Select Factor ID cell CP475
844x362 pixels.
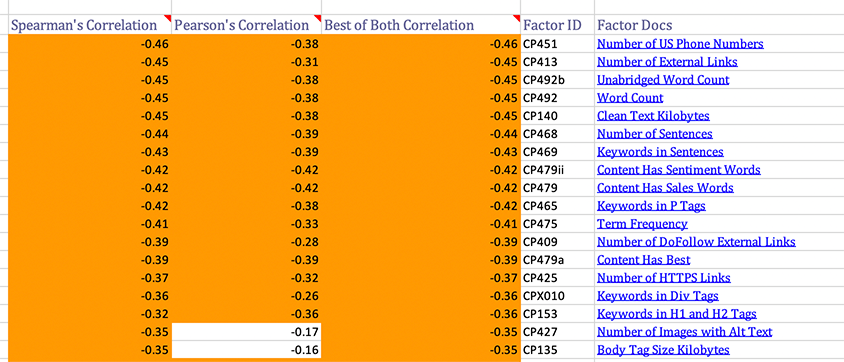(x=557, y=224)
